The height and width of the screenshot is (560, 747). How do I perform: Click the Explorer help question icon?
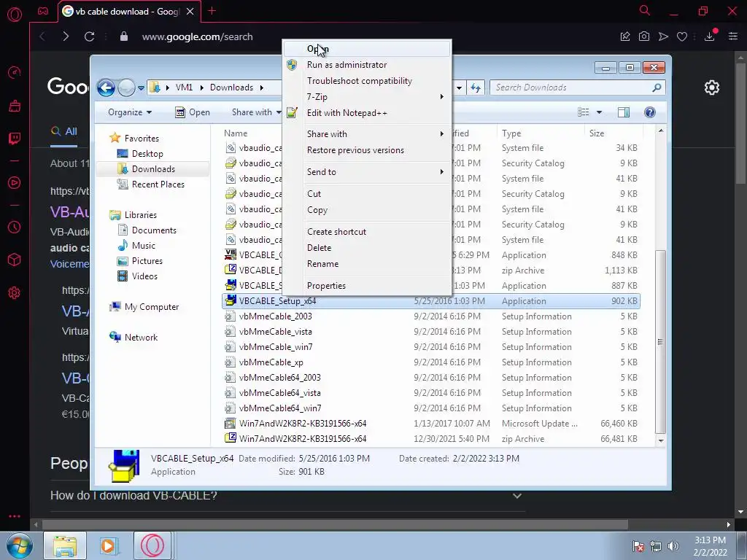(x=650, y=112)
